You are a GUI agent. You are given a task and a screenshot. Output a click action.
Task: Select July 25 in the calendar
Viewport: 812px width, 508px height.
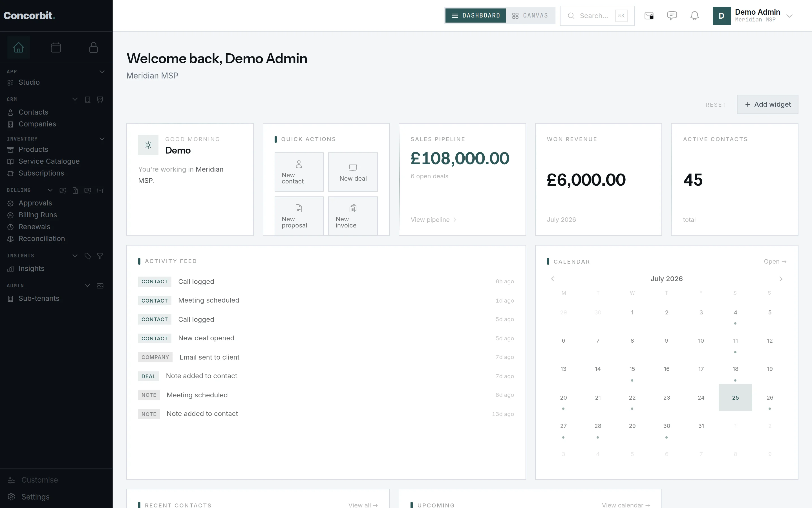(735, 397)
